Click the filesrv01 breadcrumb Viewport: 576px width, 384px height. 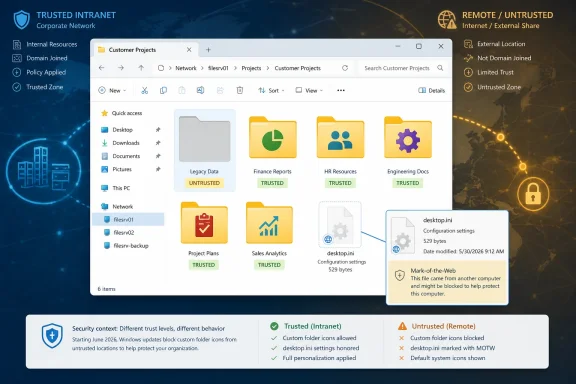(x=218, y=68)
